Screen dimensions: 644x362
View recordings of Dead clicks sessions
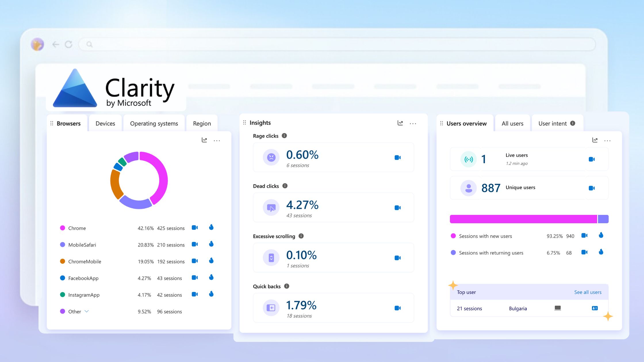pyautogui.click(x=398, y=207)
